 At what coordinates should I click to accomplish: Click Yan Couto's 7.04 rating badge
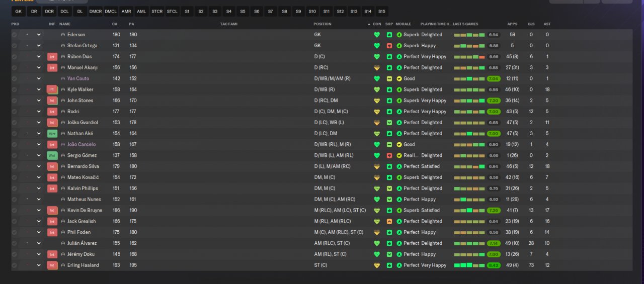pyautogui.click(x=494, y=78)
